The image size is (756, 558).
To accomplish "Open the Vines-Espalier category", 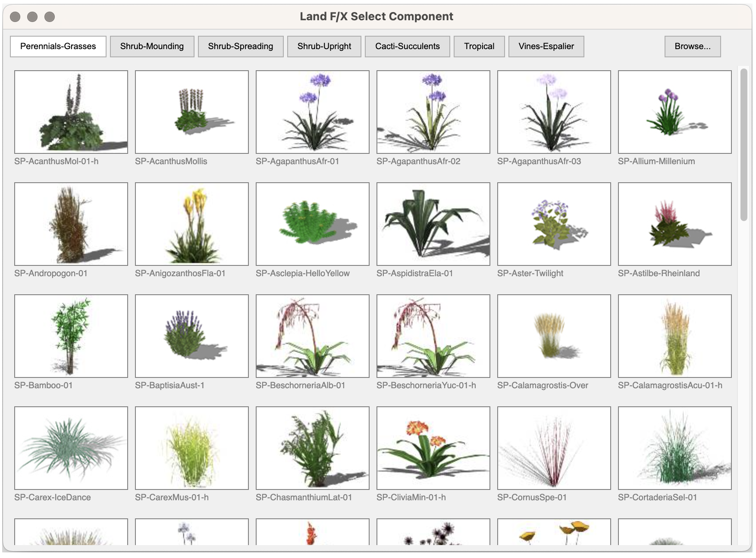I will coord(546,46).
